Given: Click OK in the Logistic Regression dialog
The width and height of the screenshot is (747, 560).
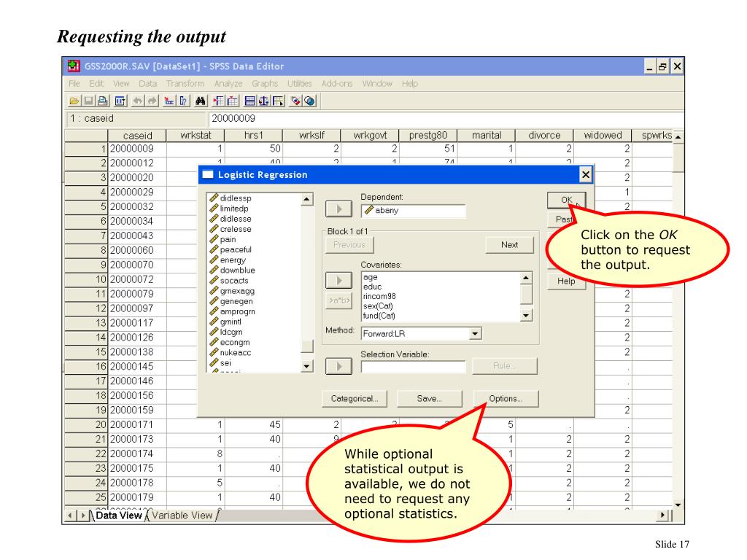Looking at the screenshot, I should point(566,200).
